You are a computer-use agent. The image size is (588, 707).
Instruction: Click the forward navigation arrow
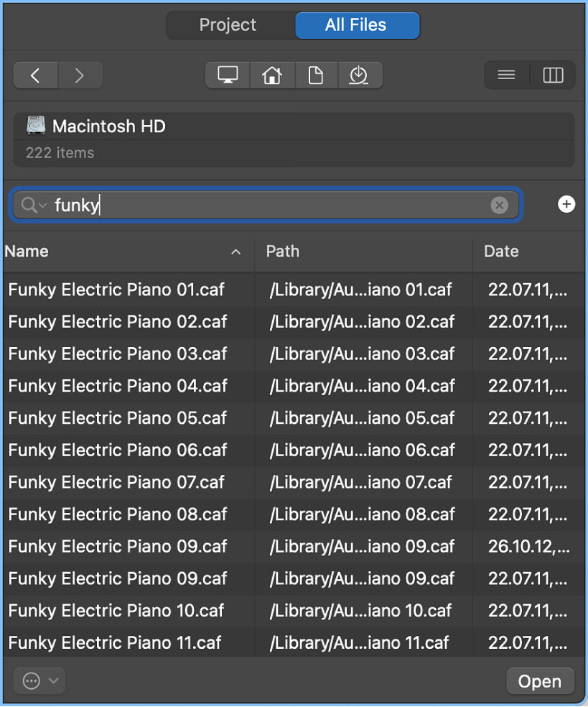coord(80,75)
